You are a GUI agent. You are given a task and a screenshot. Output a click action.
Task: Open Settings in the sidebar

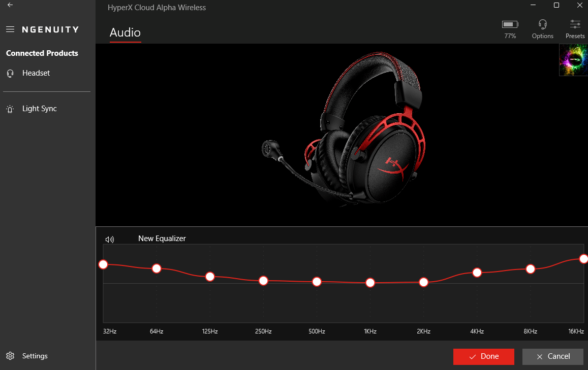coord(35,356)
